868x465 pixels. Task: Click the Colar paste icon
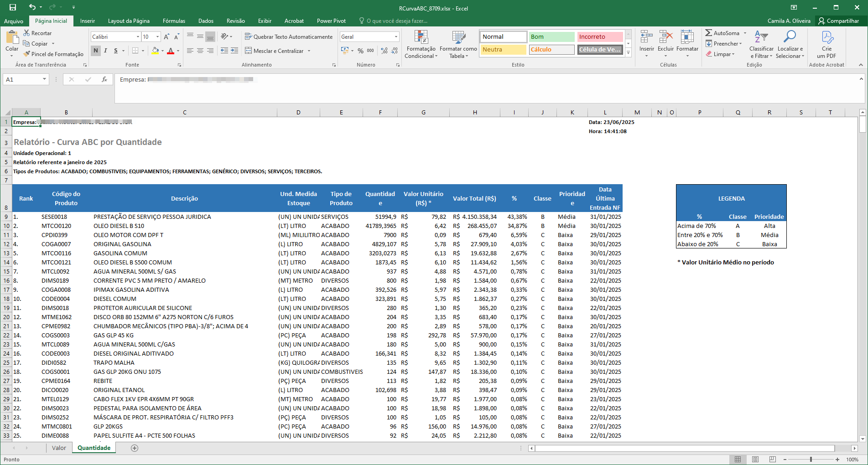pos(12,37)
